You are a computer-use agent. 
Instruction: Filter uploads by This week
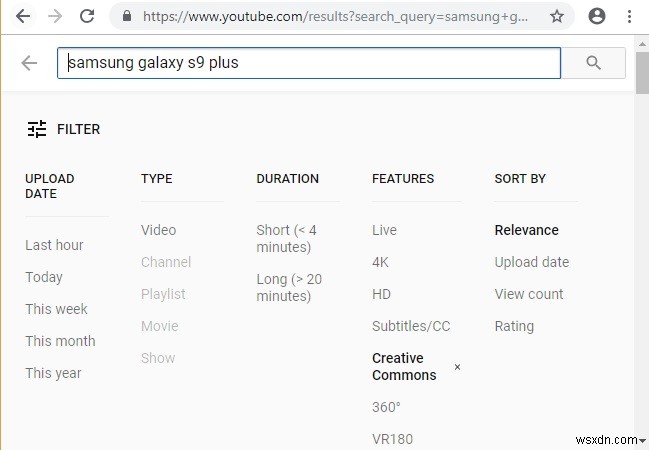pos(56,309)
